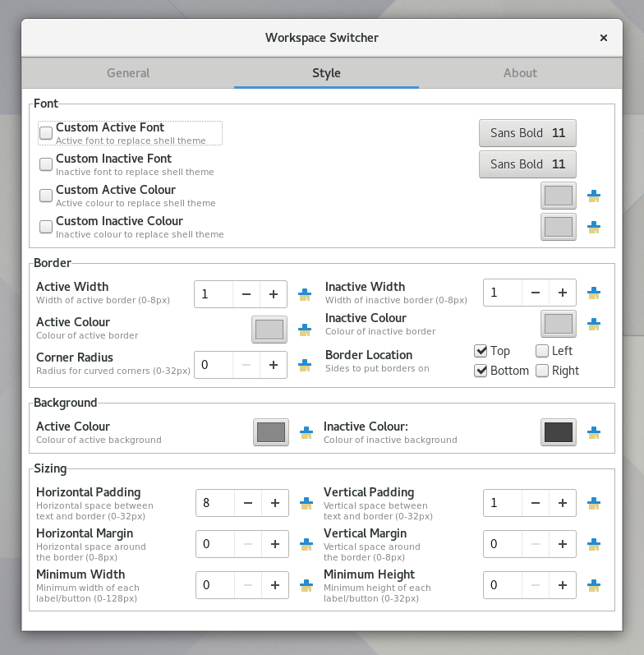Switch to the General tab
This screenshot has width=644, height=655.
[x=128, y=73]
